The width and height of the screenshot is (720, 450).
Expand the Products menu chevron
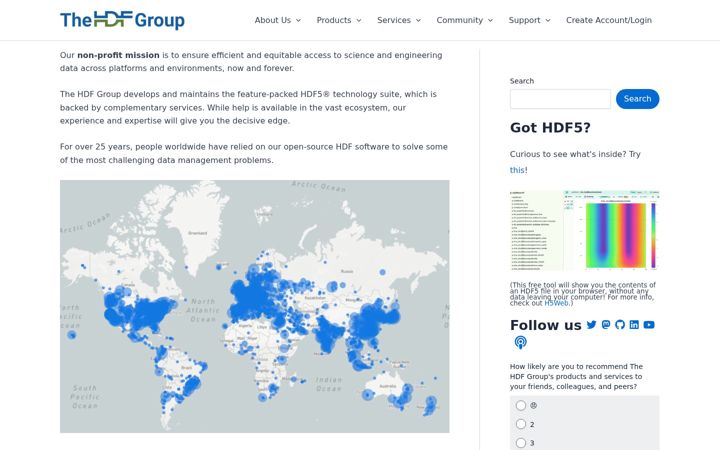359,20
